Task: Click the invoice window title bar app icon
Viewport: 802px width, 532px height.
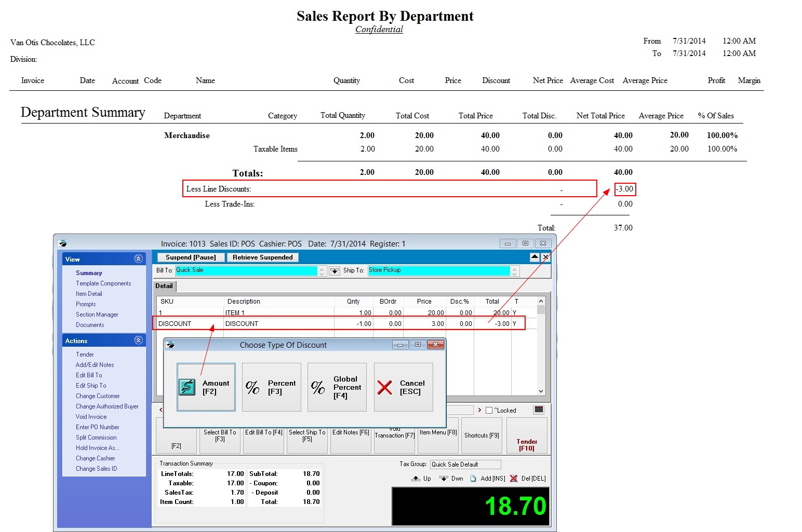Action: tap(63, 243)
